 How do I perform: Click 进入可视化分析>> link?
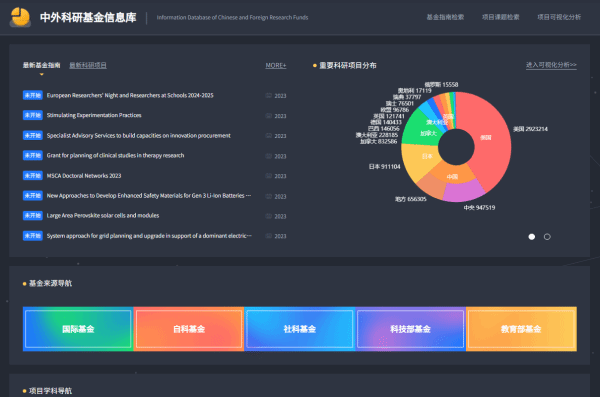click(x=551, y=65)
